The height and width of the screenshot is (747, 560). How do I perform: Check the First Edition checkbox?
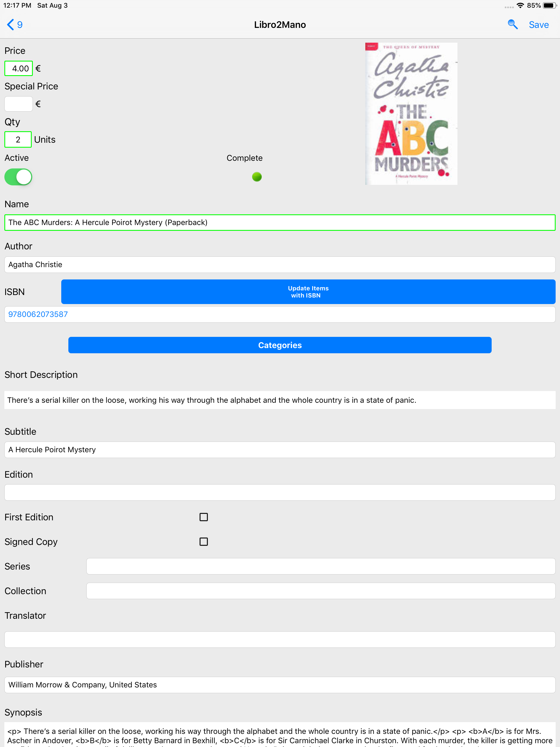[x=204, y=517]
